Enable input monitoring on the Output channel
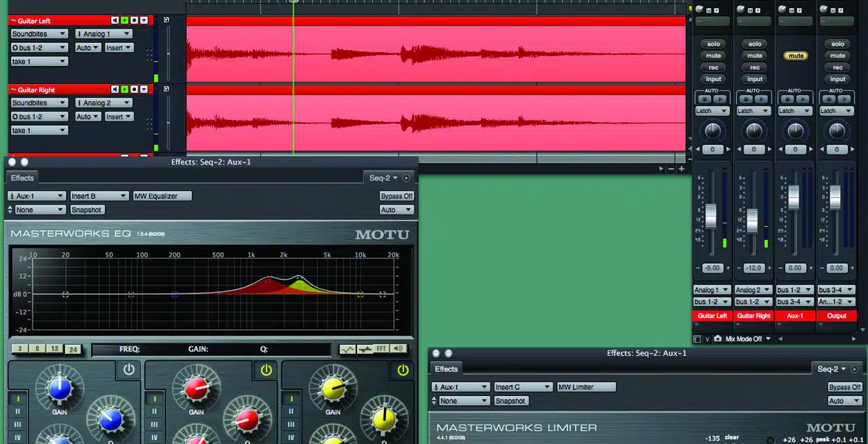The height and width of the screenshot is (444, 868). click(x=837, y=79)
